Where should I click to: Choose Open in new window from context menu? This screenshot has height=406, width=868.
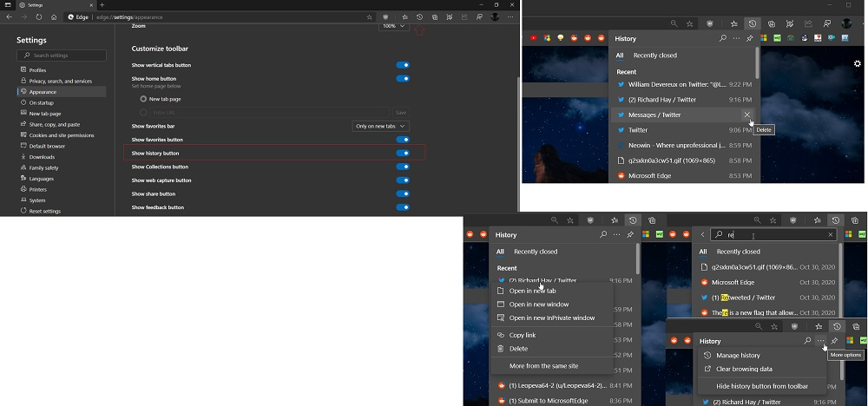point(551,304)
